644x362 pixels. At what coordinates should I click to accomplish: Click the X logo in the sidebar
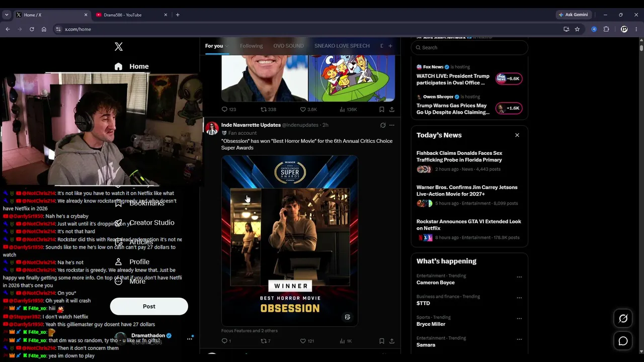click(119, 47)
